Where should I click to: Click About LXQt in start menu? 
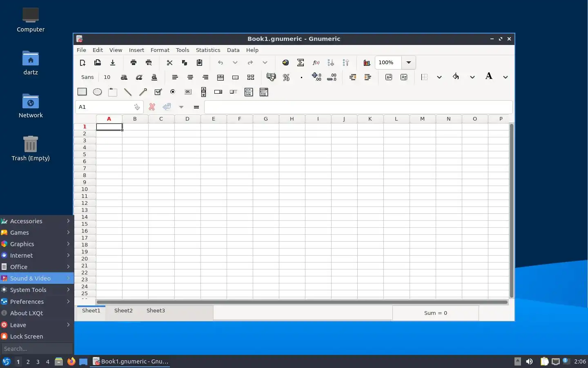[x=37, y=313]
